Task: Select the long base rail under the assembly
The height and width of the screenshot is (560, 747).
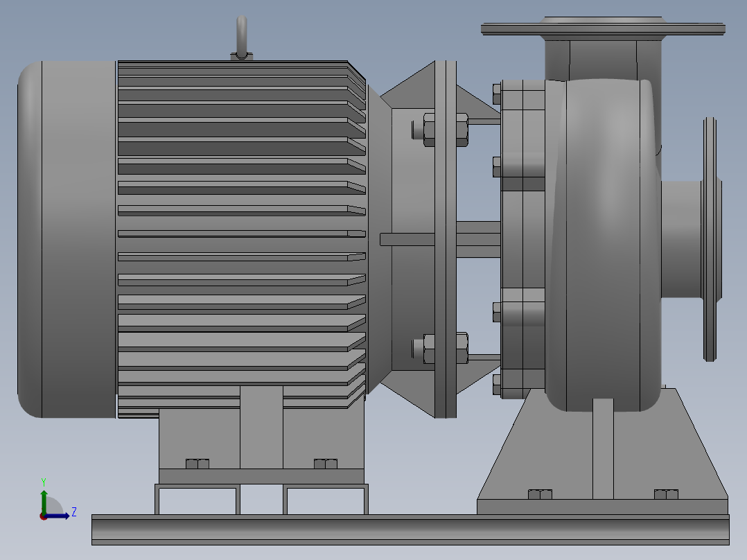Action: pos(410,530)
